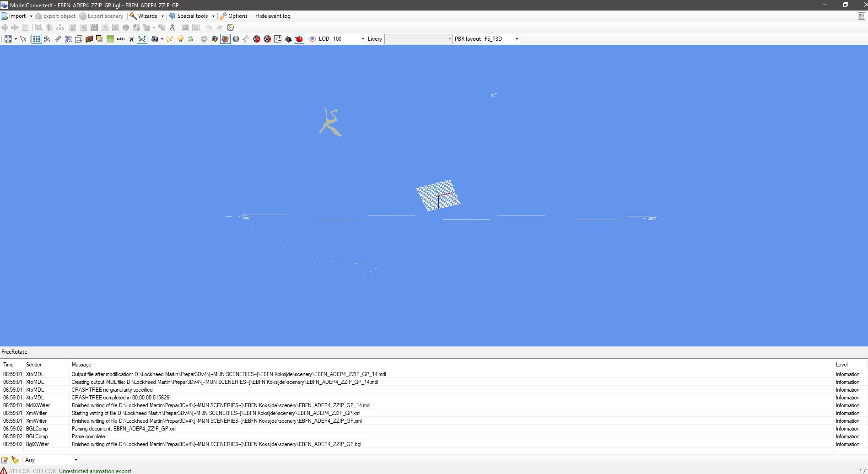
Task: Click the green refresh arrows icon
Action: 191,39
